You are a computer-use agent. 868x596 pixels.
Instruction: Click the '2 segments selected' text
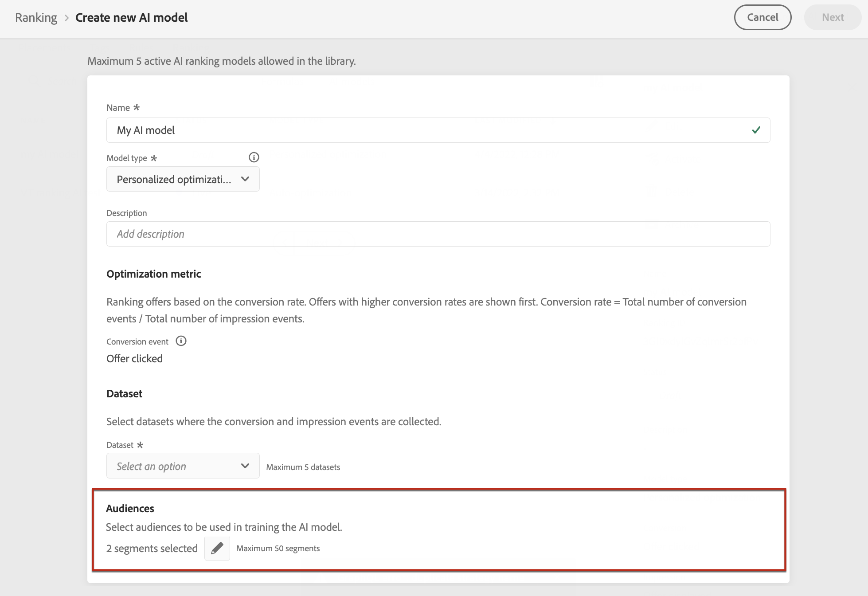coord(152,549)
